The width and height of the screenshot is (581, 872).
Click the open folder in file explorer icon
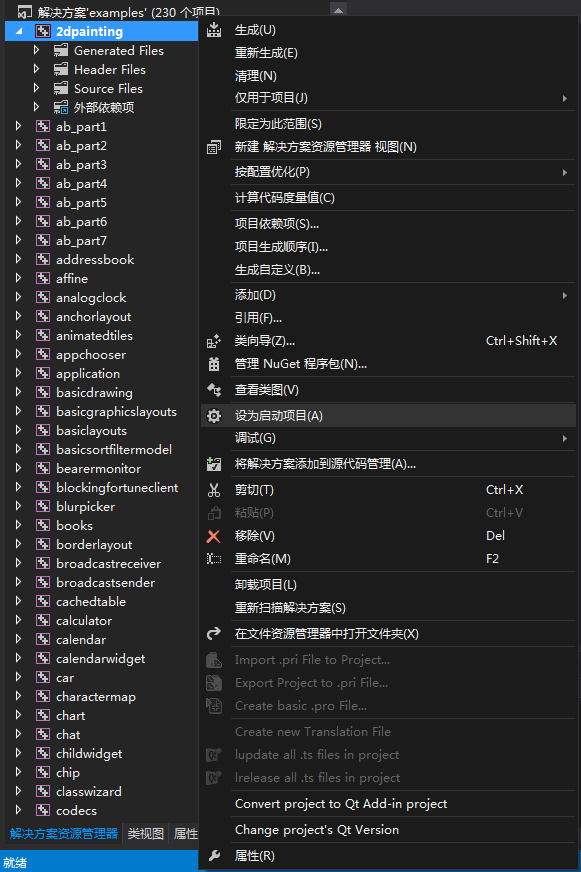[x=214, y=634]
